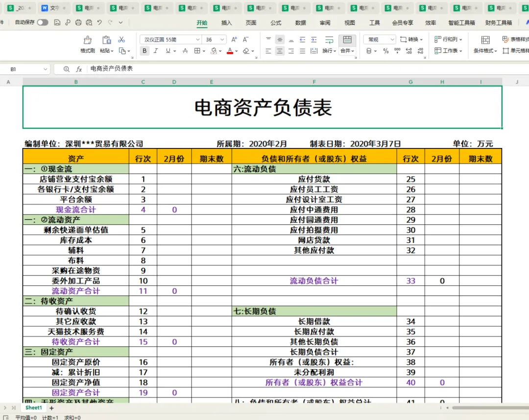Click the insert function fx icon
Image resolution: width=529 pixels, height=420 pixels.
79,69
